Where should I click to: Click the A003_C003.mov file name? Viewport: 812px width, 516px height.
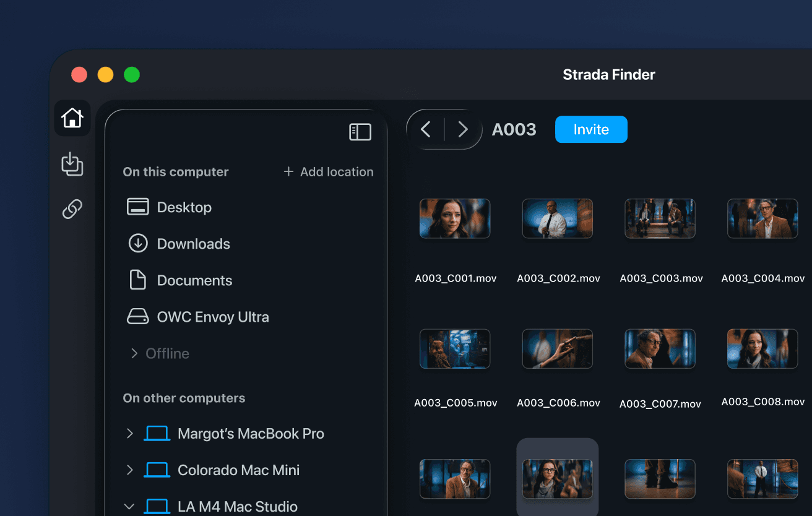click(x=661, y=278)
